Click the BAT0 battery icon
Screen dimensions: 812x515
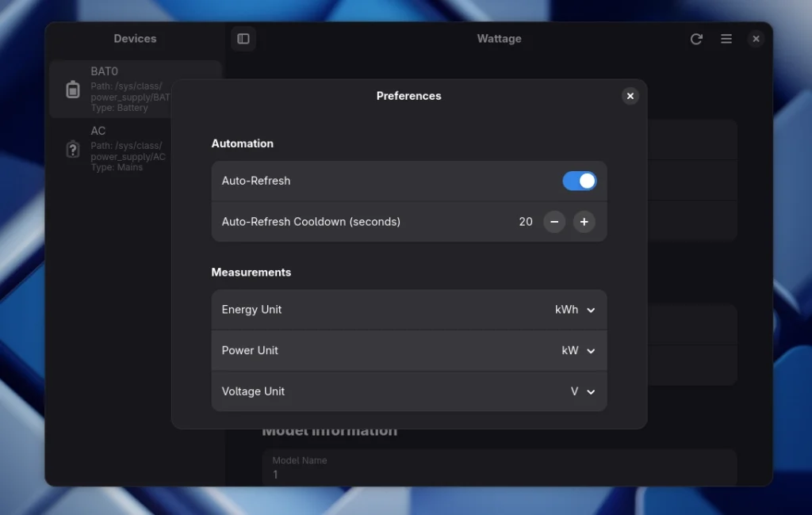tap(72, 89)
